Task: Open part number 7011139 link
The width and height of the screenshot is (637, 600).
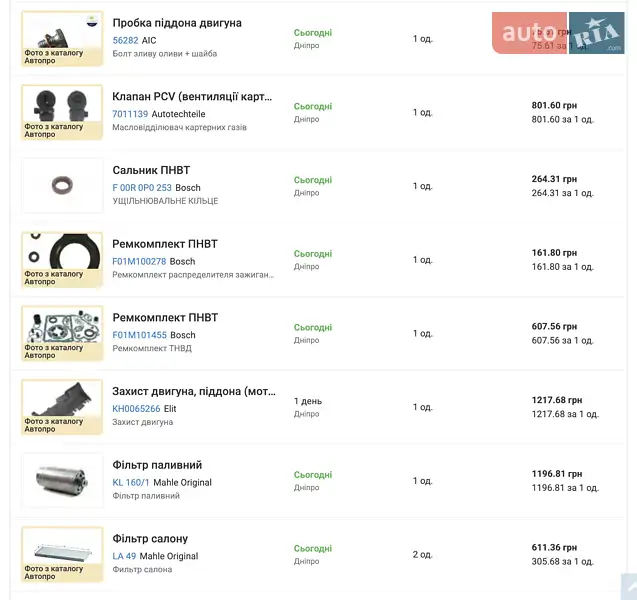Action: [130, 114]
